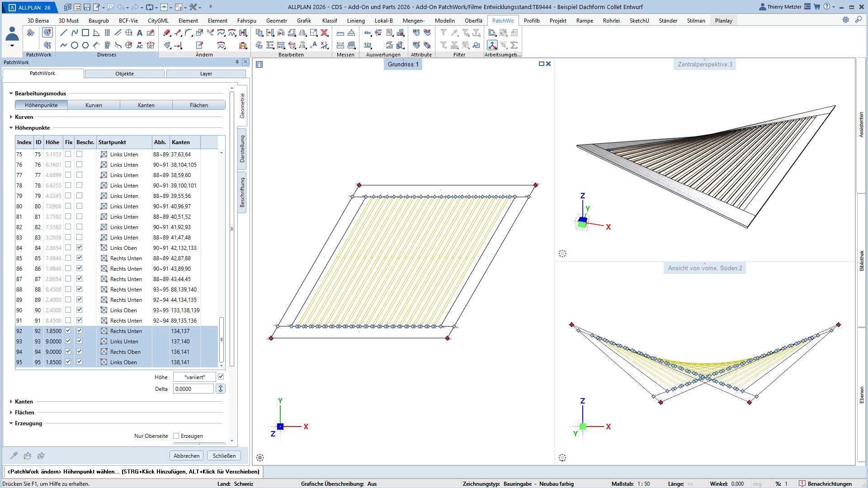
Task: Click the text tool 'A' icon
Action: [140, 33]
